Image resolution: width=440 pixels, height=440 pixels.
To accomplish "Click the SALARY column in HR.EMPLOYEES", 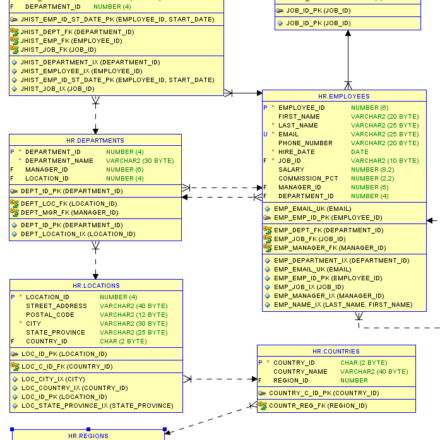I will (x=291, y=170).
